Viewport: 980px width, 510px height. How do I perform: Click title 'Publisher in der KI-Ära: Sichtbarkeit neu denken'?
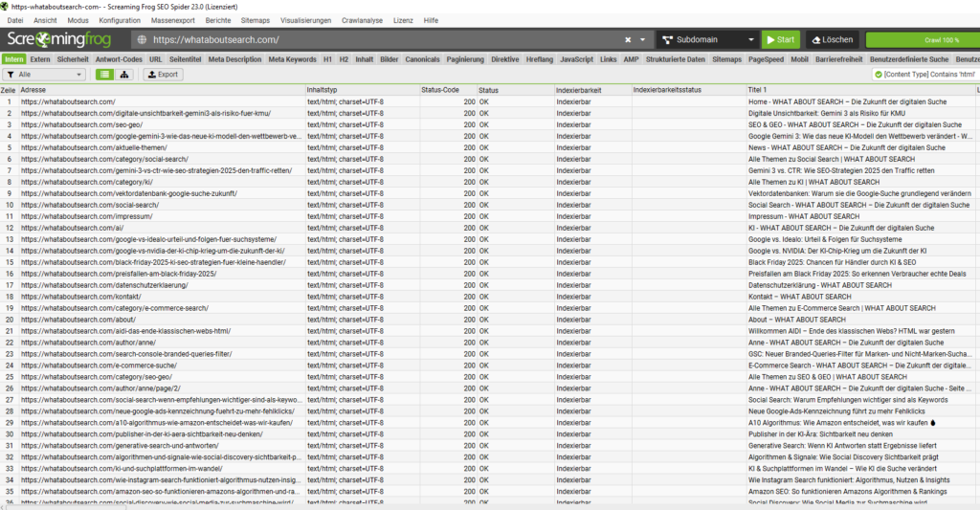click(820, 434)
